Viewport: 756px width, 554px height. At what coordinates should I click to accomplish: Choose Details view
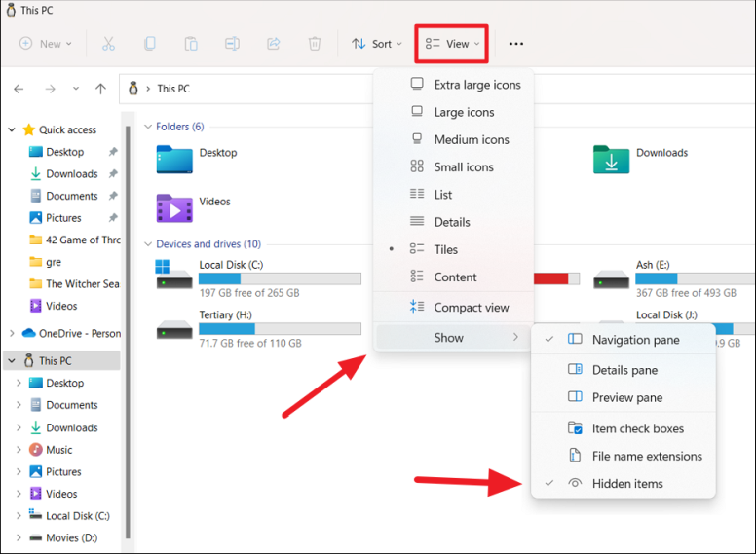(x=453, y=222)
